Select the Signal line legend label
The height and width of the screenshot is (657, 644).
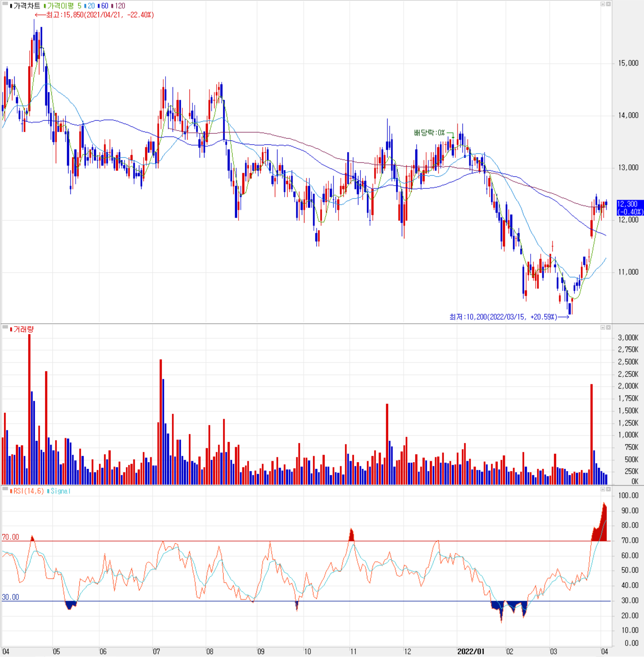[61, 491]
